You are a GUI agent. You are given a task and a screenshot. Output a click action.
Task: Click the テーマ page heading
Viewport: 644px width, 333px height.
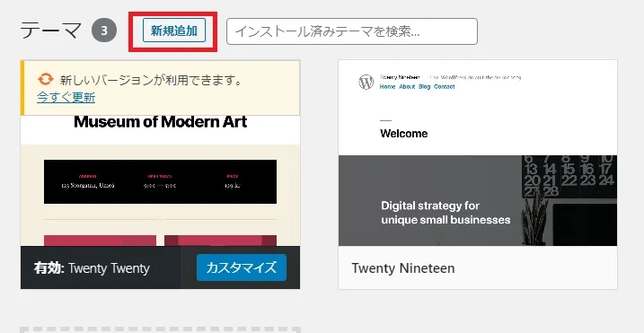click(x=51, y=31)
